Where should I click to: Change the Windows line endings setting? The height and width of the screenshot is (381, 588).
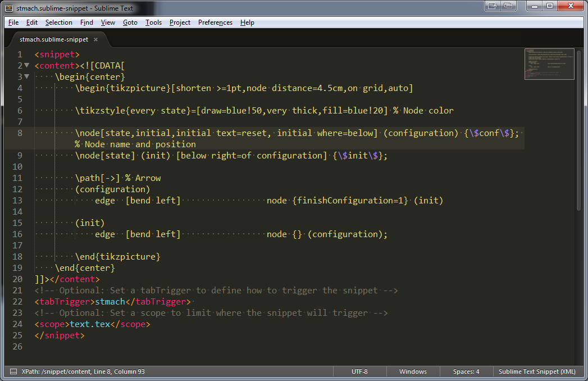[413, 371]
